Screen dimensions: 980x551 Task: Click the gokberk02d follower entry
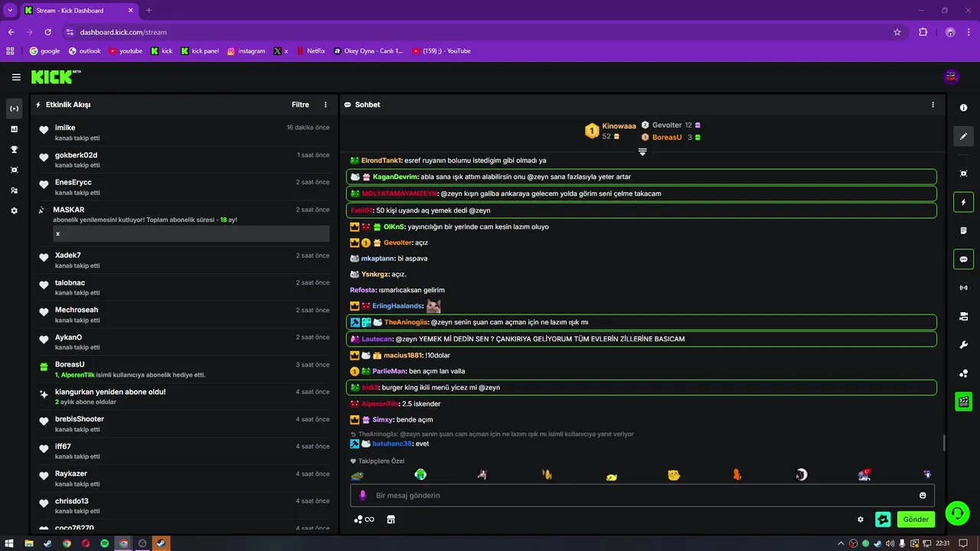tap(184, 160)
